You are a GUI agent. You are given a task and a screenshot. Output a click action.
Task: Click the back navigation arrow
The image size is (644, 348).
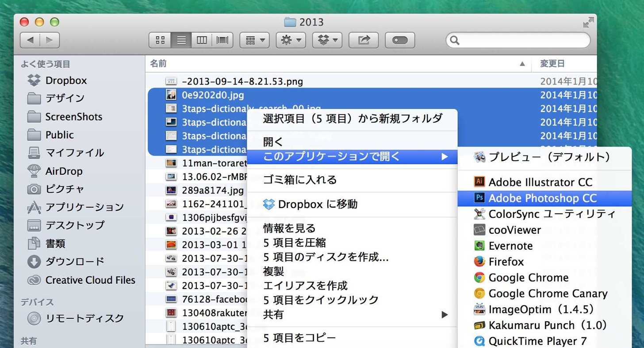click(x=30, y=40)
